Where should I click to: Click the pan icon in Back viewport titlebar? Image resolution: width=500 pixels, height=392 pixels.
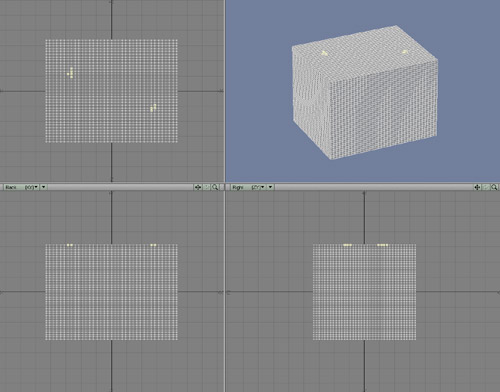pyautogui.click(x=198, y=187)
